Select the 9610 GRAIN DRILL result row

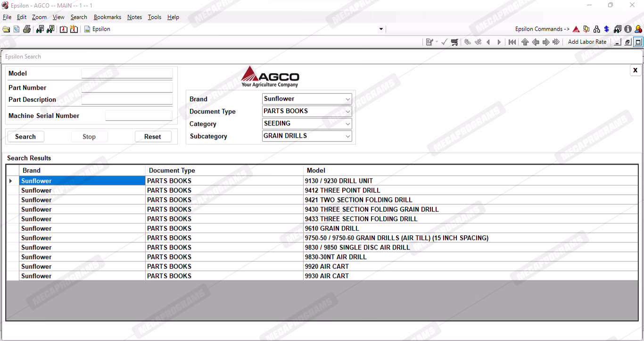click(x=332, y=228)
